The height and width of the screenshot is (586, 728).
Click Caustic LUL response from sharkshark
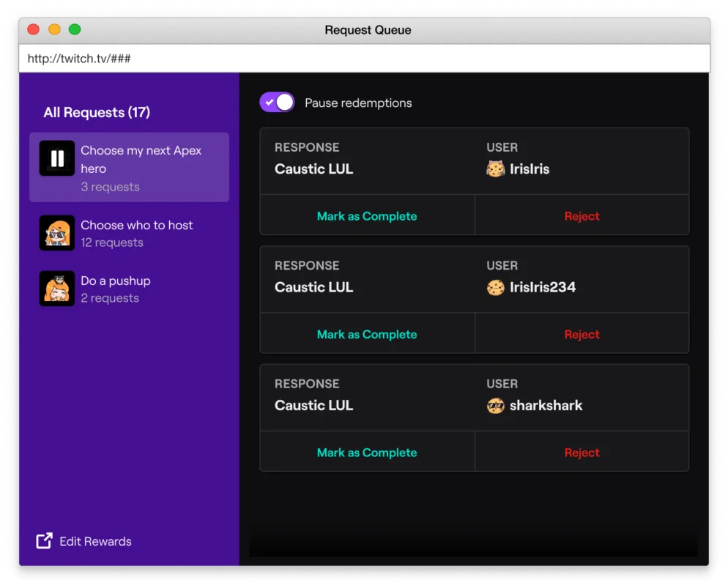[314, 406]
